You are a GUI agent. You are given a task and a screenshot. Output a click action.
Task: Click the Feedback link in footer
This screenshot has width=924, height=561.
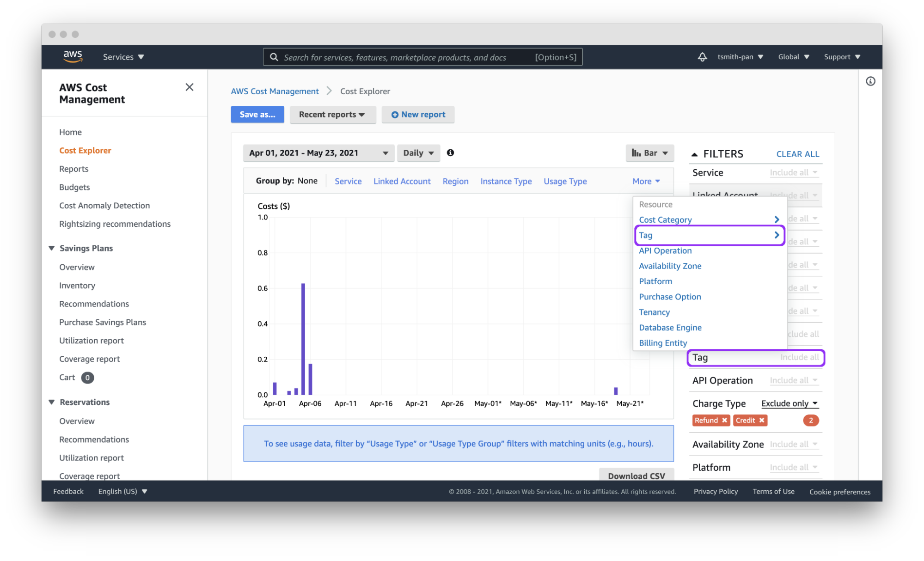[68, 491]
